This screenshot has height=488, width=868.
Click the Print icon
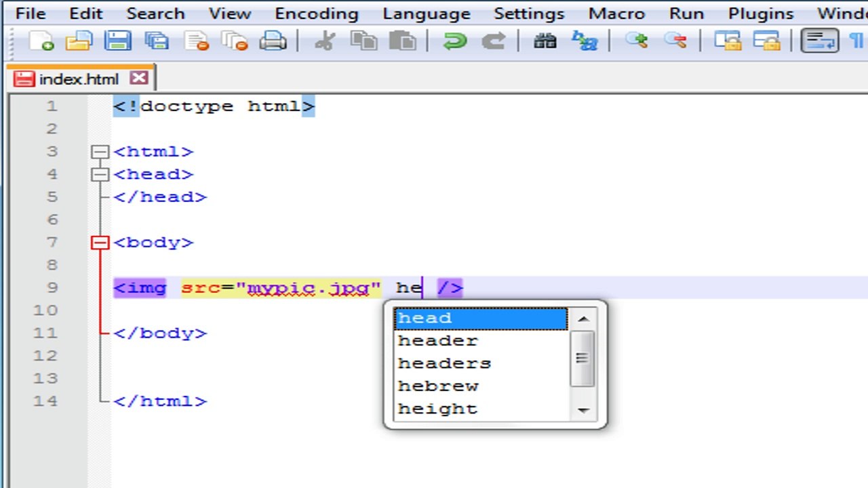pos(273,41)
